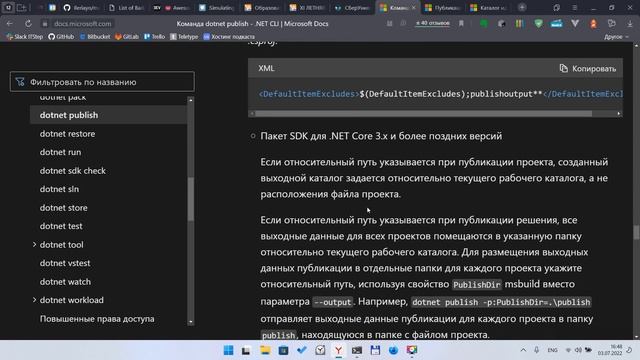640x360 pixels.
Task: Click the taskbar clock showing 16:48
Action: click(611, 350)
